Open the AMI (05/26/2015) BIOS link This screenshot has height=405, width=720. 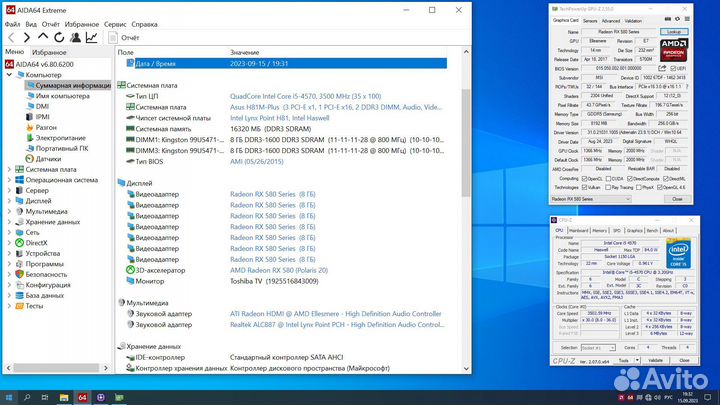point(257,162)
